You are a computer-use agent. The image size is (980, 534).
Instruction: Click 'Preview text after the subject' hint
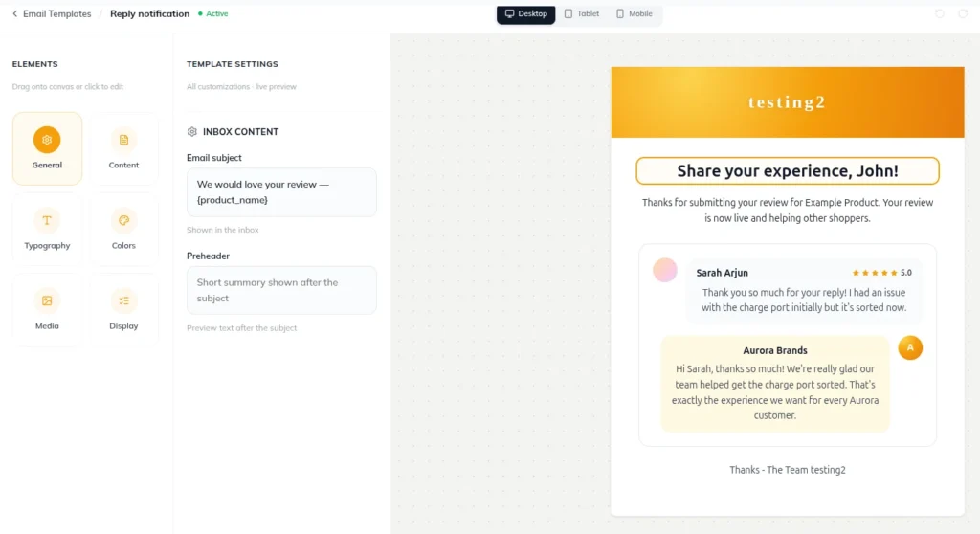[x=242, y=327]
